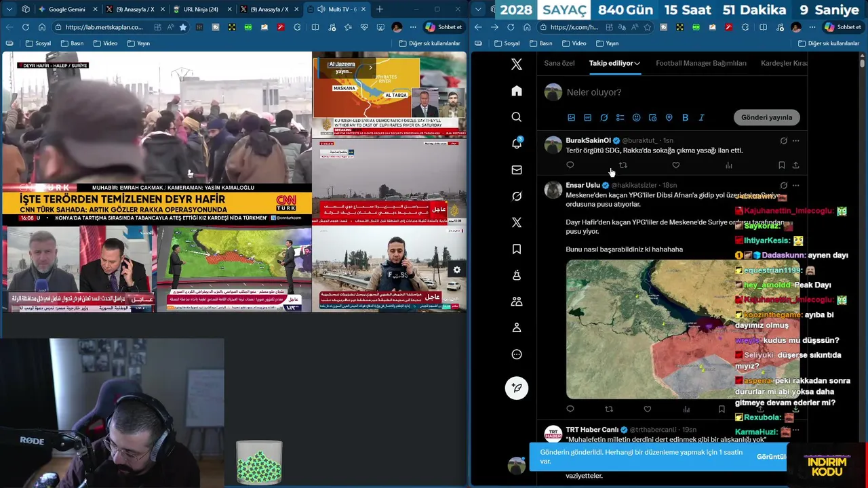This screenshot has width=868, height=488.
Task: Open Communities icon in X sidebar
Action: tap(517, 302)
